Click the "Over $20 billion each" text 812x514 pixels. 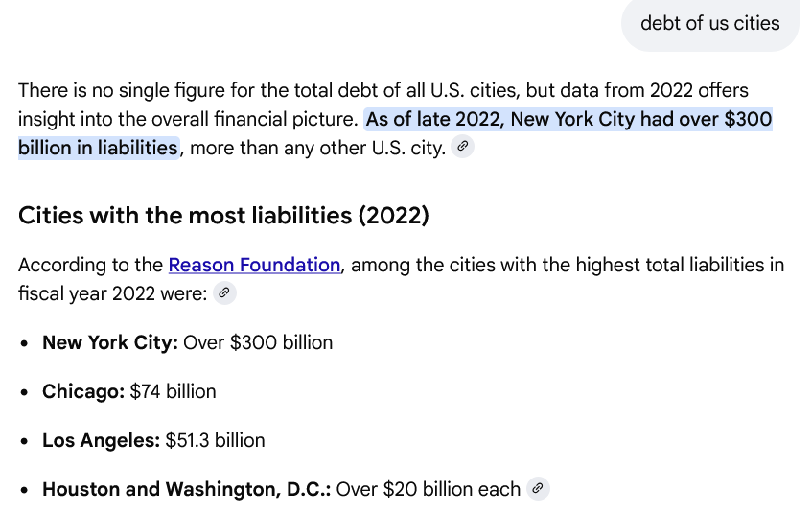point(428,489)
